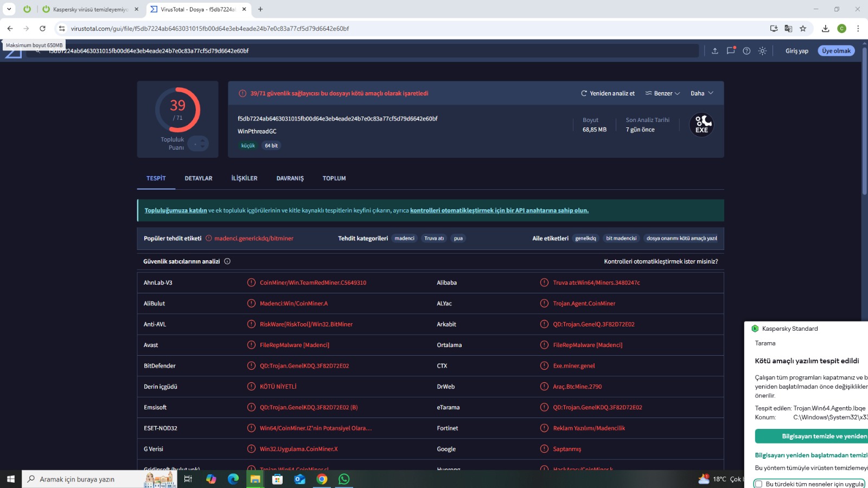Viewport: 868px width, 488px height.
Task: Go back with the browser back arrow
Action: tap(10, 28)
